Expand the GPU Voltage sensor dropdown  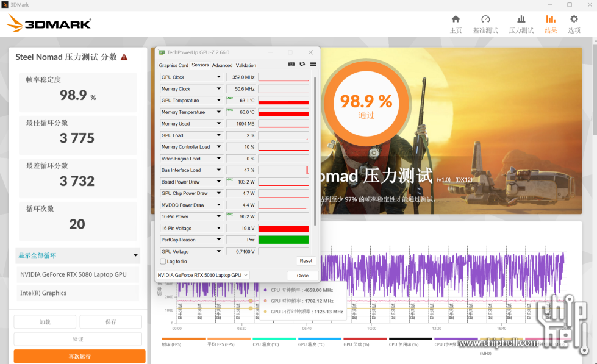coord(218,251)
